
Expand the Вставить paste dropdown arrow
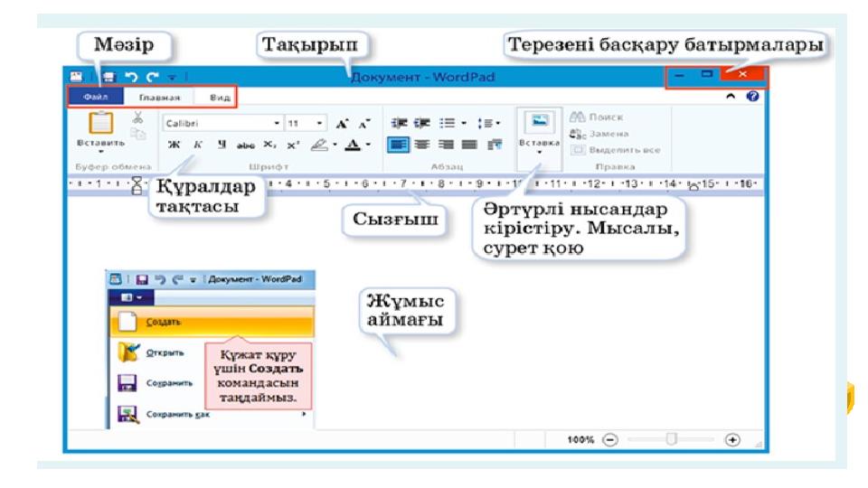pyautogui.click(x=100, y=151)
